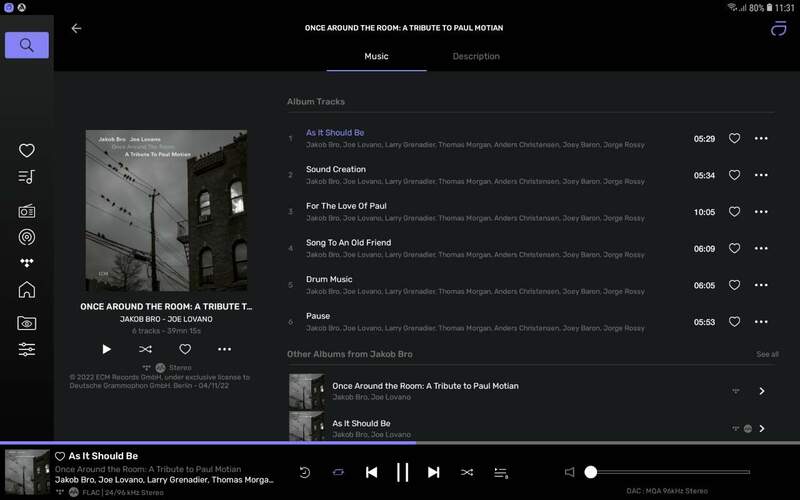Open As It Should Be album thumbnail in list
The image size is (800, 500).
307,427
